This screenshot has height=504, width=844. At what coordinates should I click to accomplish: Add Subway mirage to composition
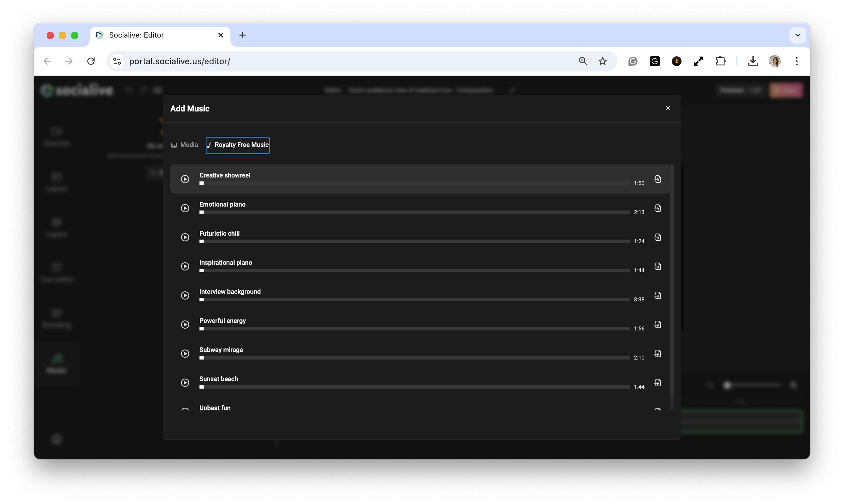click(x=657, y=353)
